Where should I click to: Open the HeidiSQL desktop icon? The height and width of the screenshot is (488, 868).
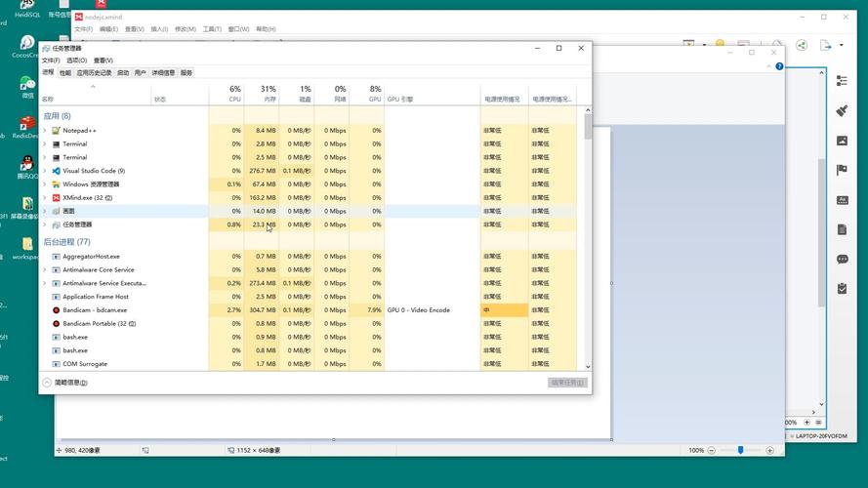(x=27, y=7)
